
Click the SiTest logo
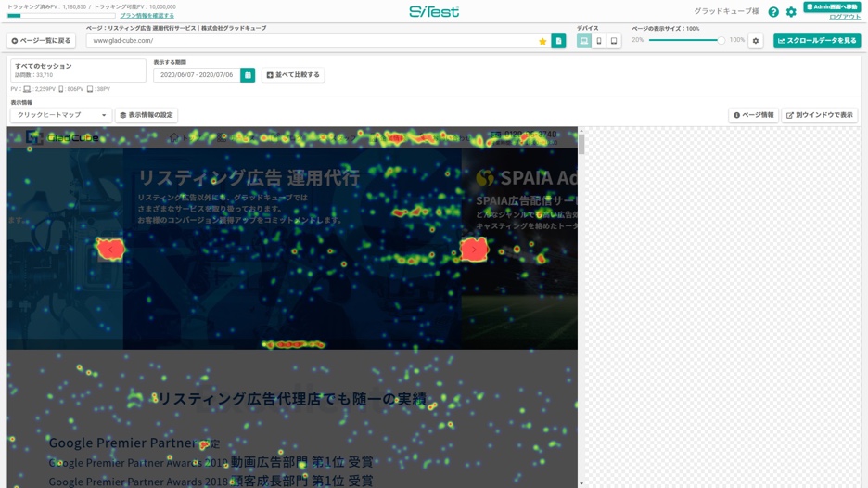(x=434, y=12)
